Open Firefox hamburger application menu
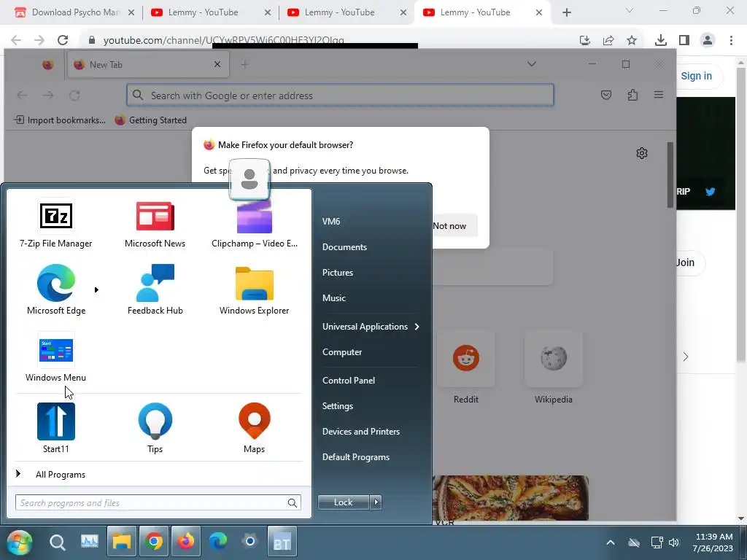The width and height of the screenshot is (747, 560). click(x=659, y=95)
